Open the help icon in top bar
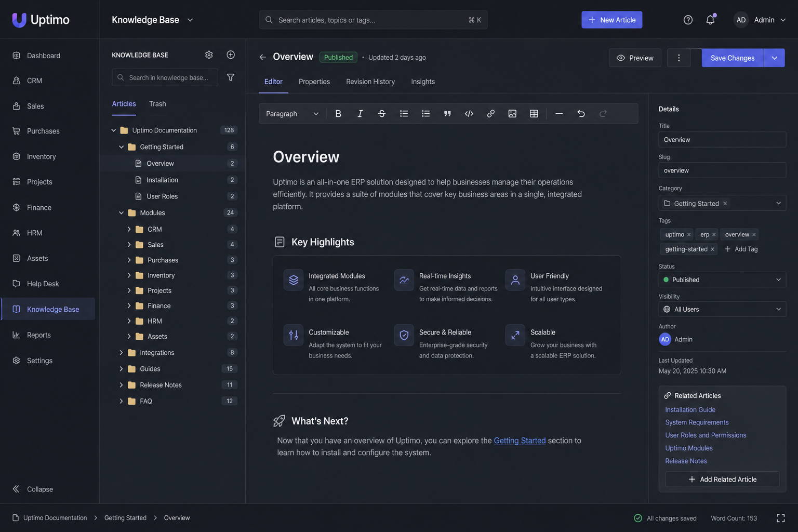This screenshot has height=532, width=798. point(688,20)
